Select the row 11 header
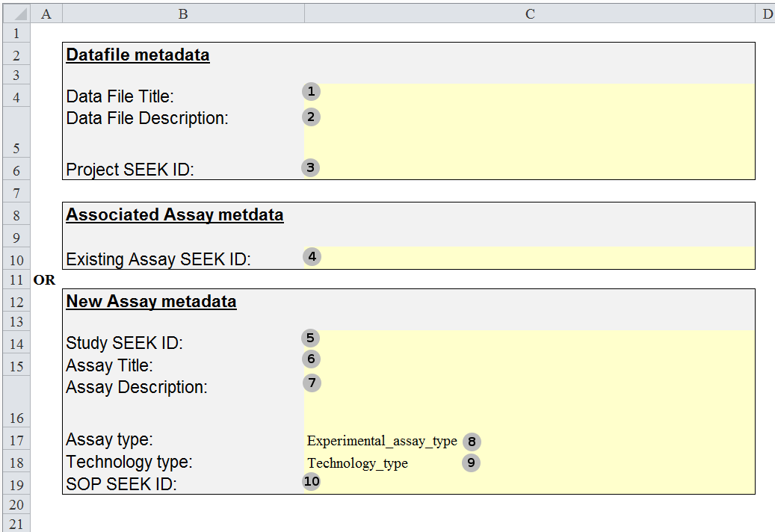Image resolution: width=775 pixels, height=532 pixels. [16, 279]
